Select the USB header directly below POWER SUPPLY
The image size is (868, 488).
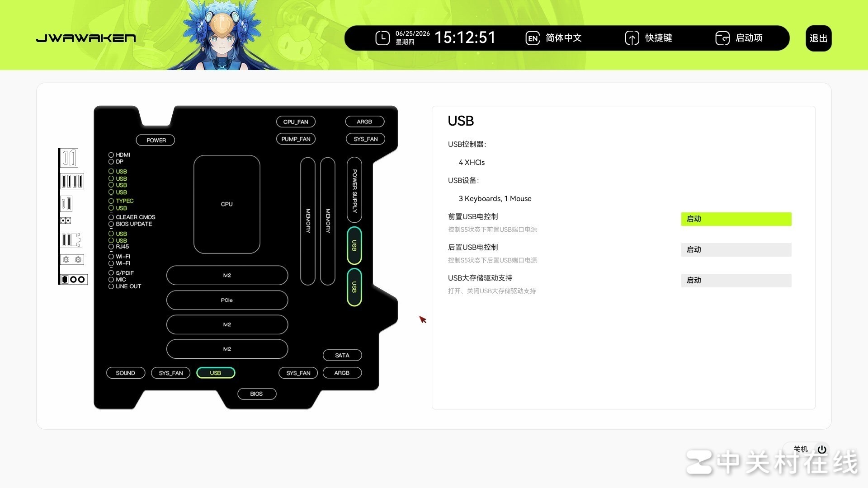[354, 245]
